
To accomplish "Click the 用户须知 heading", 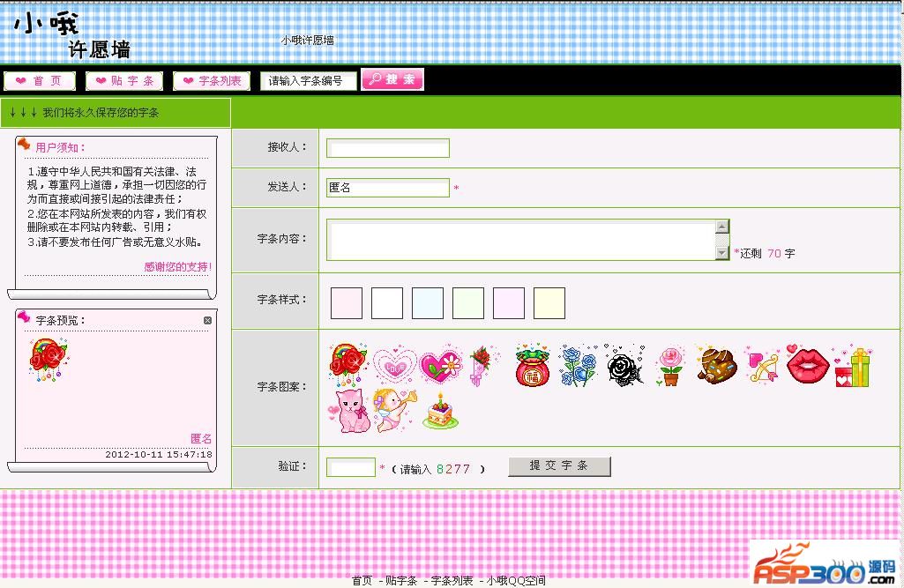I will (x=60, y=147).
